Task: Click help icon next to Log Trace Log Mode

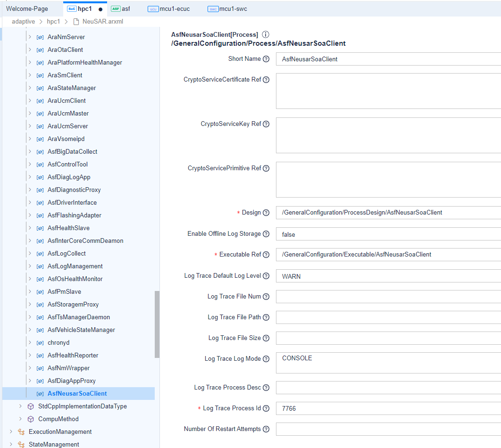Action: click(266, 359)
